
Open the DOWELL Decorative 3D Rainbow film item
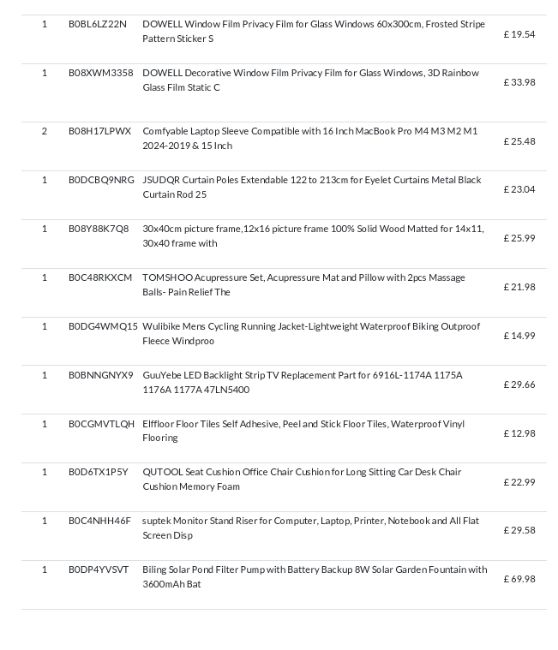tap(311, 80)
